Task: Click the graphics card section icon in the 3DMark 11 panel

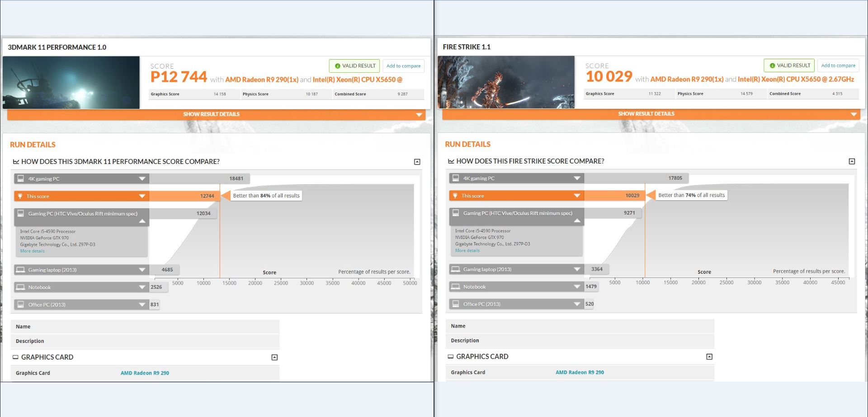Action: coord(15,357)
